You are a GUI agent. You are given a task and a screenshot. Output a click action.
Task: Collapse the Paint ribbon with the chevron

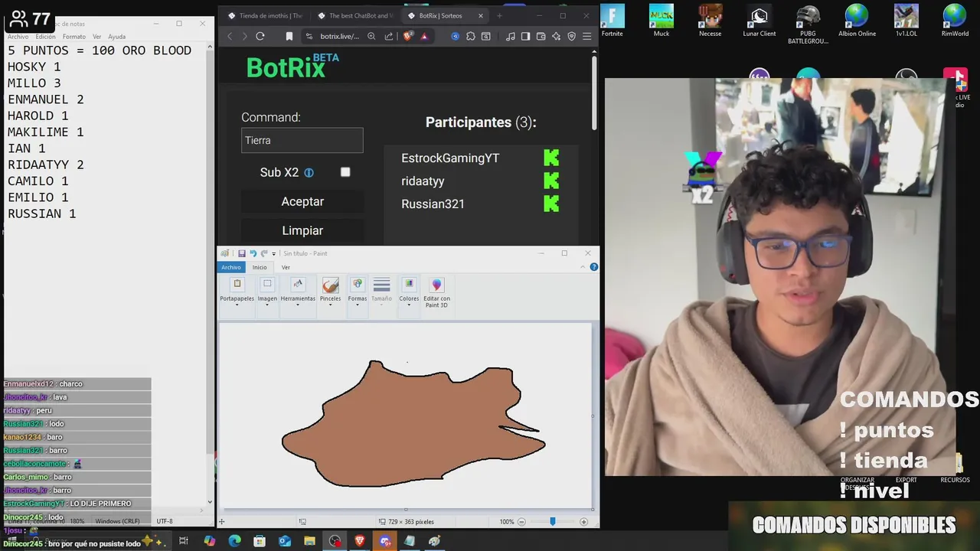click(583, 267)
